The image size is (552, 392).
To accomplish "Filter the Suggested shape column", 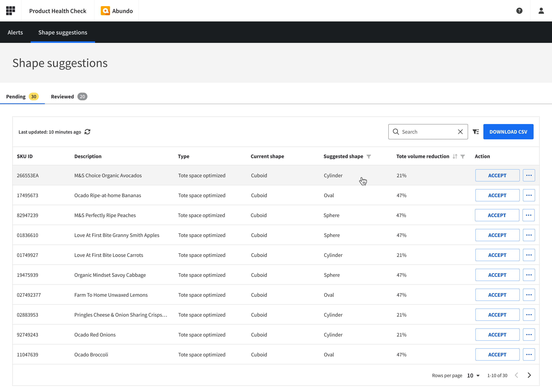I will [369, 156].
